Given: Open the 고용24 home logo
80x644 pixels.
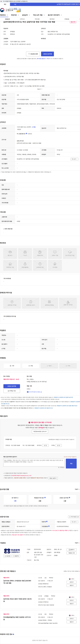Looking at the screenshot, I should [x=7, y=10].
